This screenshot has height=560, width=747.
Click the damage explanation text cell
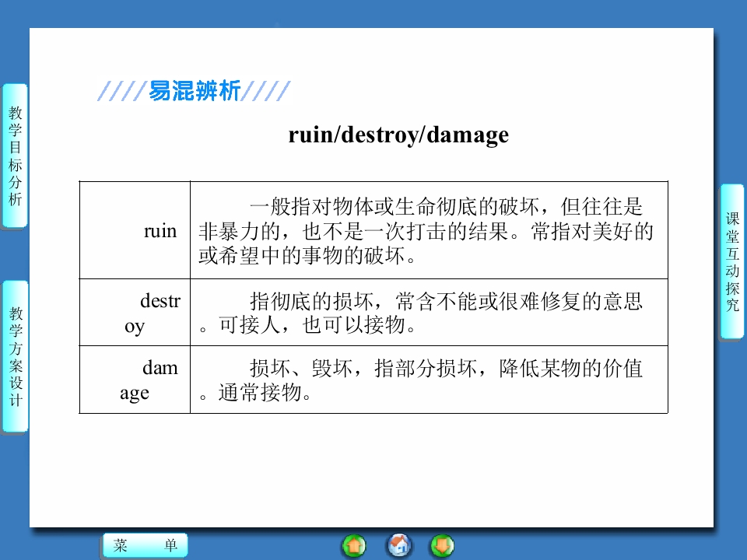pos(429,380)
